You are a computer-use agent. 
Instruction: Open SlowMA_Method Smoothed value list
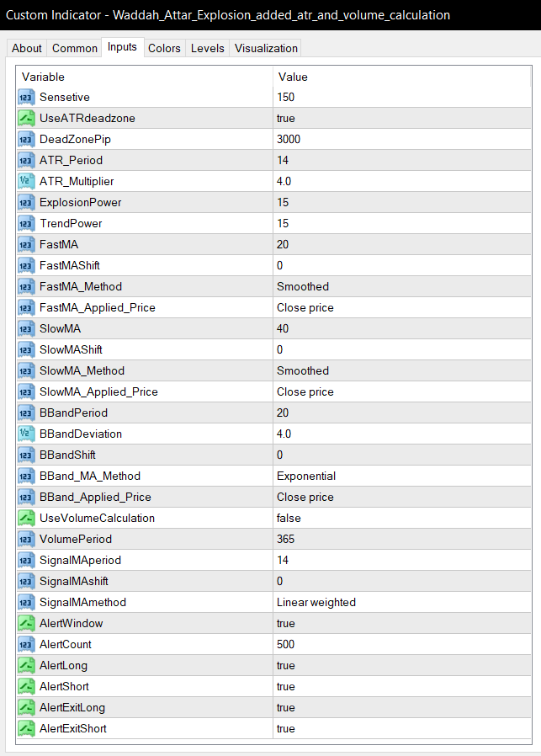coord(402,370)
